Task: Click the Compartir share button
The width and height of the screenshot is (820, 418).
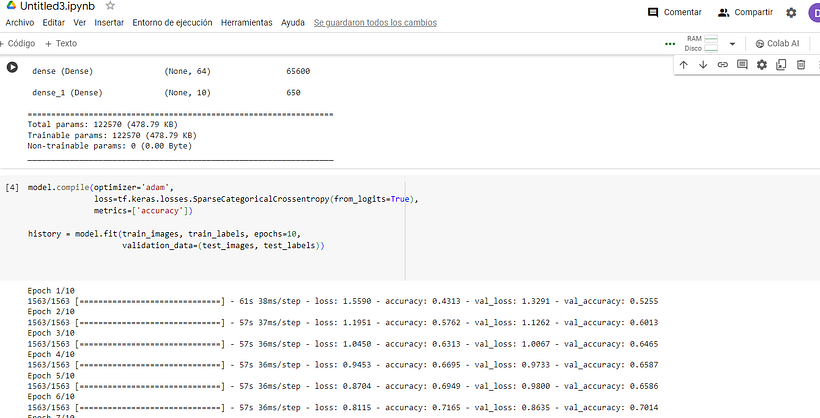Action: [x=745, y=12]
